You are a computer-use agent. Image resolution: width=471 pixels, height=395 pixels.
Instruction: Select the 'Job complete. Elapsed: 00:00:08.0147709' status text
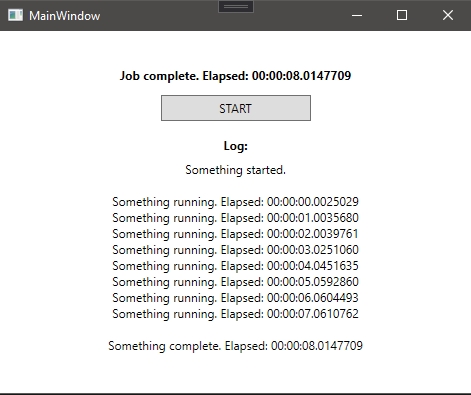235,76
